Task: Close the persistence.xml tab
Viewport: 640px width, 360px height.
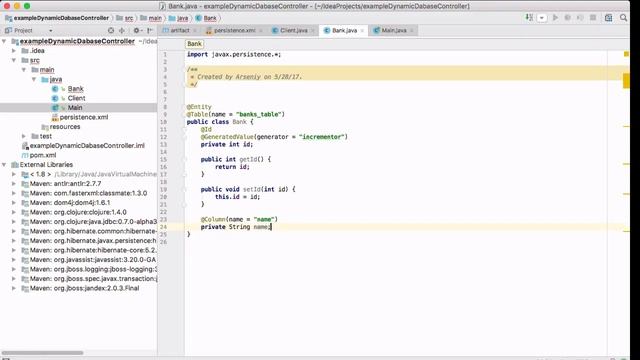Action: (x=260, y=31)
